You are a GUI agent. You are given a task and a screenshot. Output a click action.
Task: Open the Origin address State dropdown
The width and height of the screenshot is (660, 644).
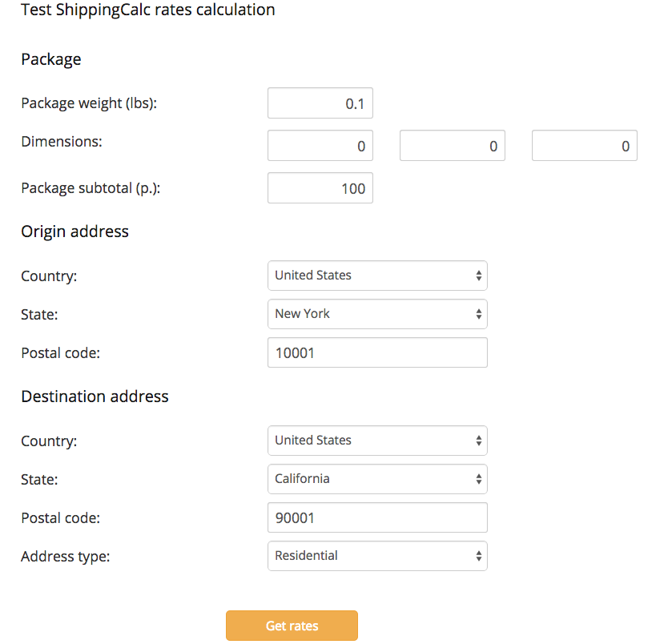coord(376,314)
